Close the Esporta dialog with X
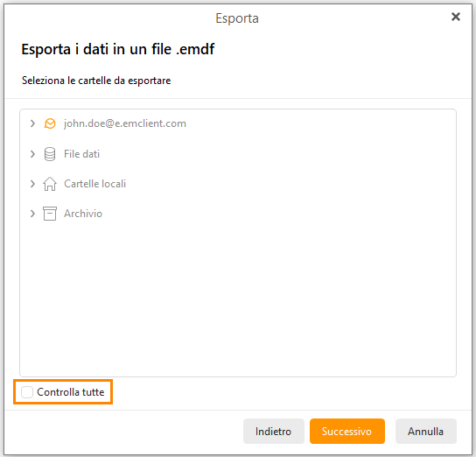 456,17
